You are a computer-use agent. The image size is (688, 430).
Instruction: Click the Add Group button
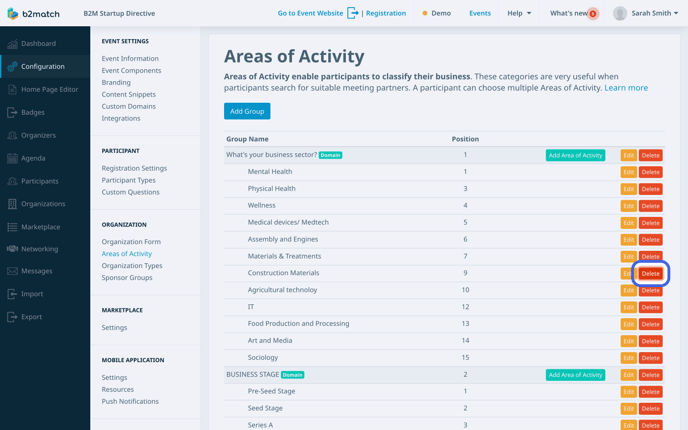click(x=247, y=111)
